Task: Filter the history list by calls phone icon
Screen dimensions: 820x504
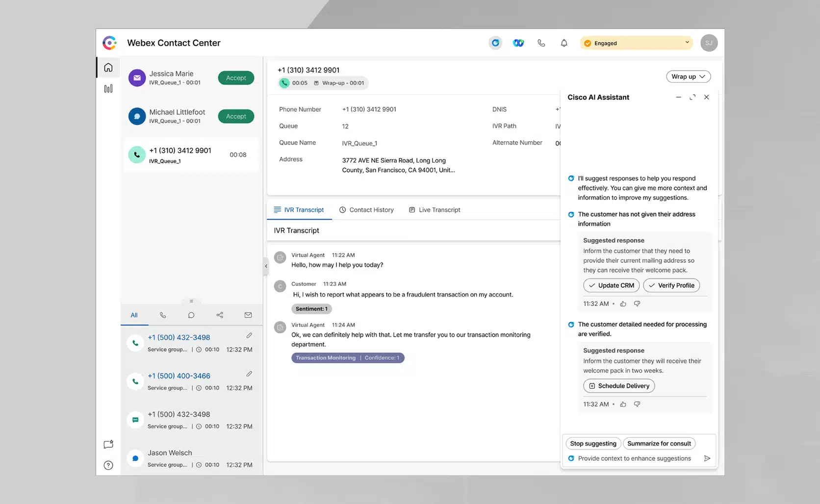Action: click(163, 315)
